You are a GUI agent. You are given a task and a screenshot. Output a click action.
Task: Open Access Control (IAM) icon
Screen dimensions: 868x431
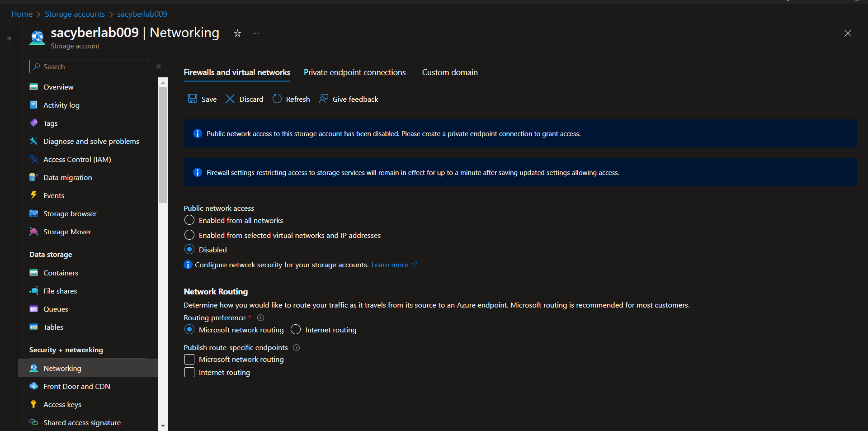point(33,159)
